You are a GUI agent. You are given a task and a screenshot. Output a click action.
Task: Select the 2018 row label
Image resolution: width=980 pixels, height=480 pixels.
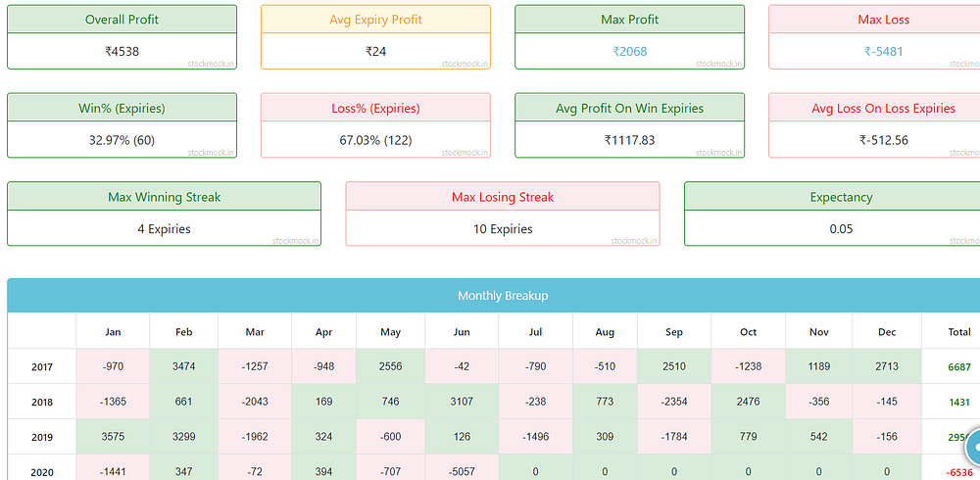click(x=42, y=402)
